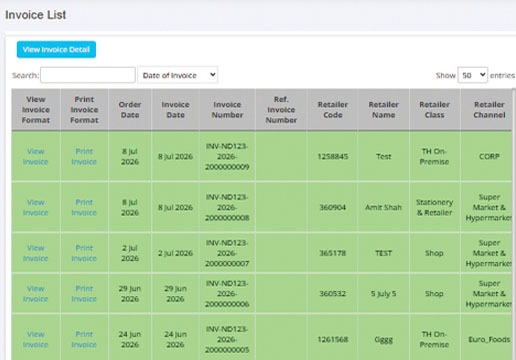Sort by Invoice Number column header
The width and height of the screenshot is (516, 360).
227,110
